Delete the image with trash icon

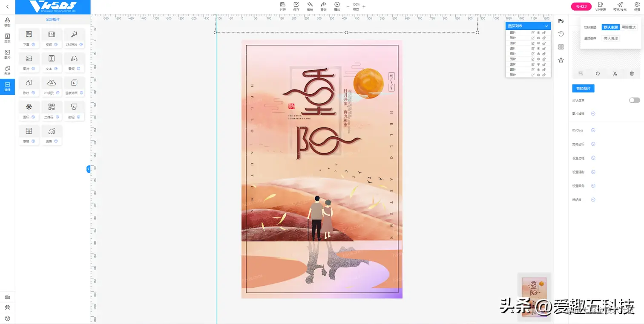pyautogui.click(x=632, y=73)
